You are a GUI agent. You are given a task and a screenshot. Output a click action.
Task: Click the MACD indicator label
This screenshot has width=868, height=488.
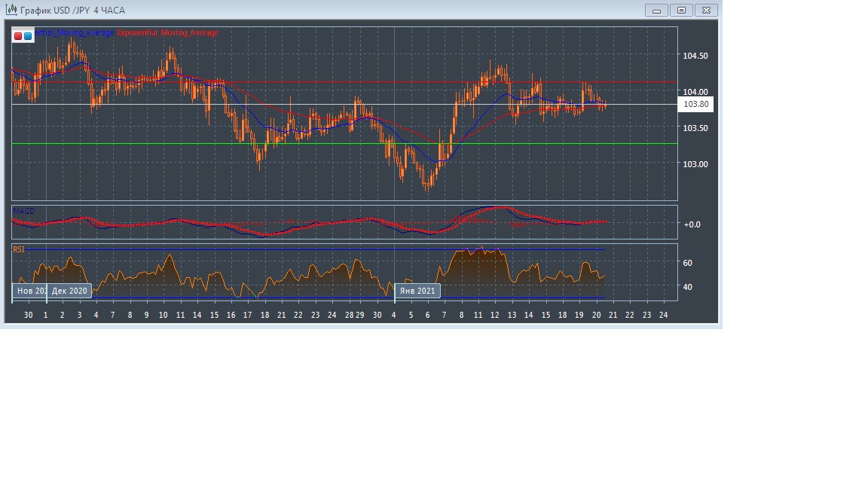click(23, 211)
